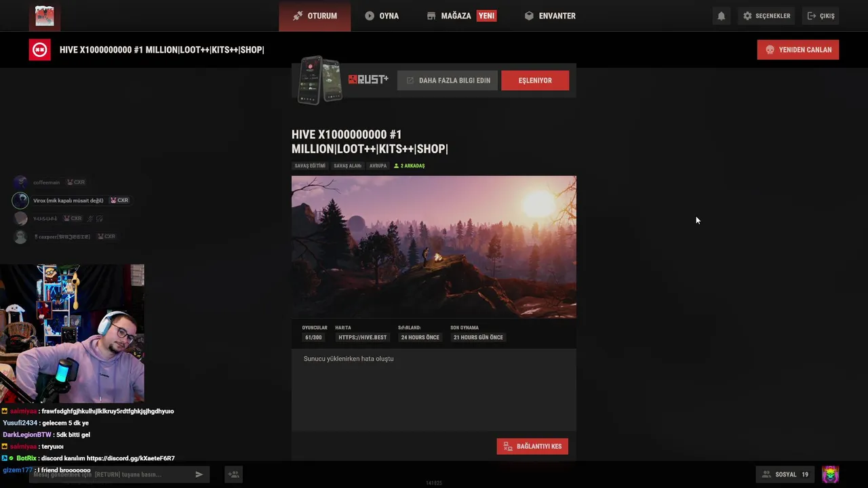Click the 2 ARKADAŞ friends label

pos(409,165)
